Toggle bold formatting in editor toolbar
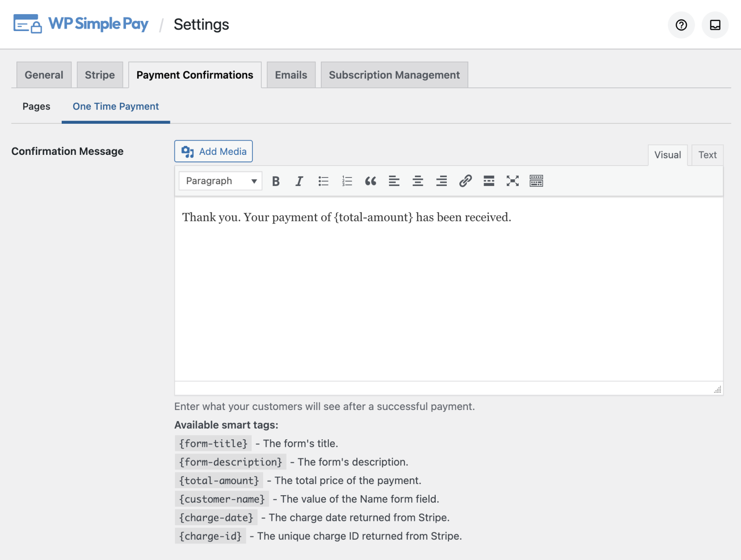Image resolution: width=741 pixels, height=560 pixels. point(276,181)
